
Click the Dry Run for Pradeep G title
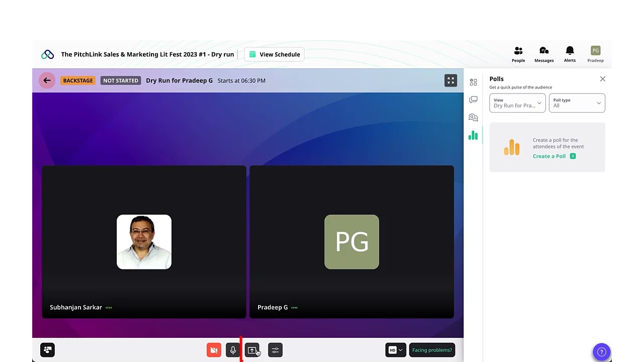[x=179, y=80]
